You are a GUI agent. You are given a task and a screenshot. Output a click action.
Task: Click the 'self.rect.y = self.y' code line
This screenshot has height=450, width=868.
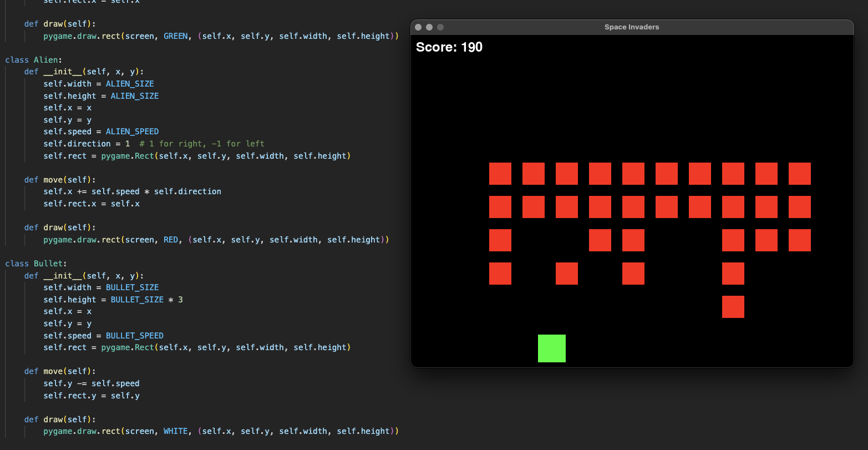tap(92, 396)
